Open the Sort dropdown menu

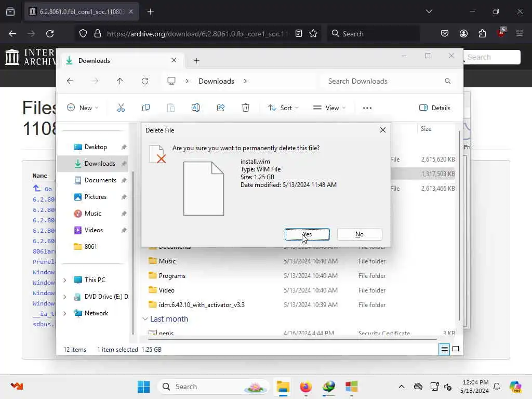283,108
